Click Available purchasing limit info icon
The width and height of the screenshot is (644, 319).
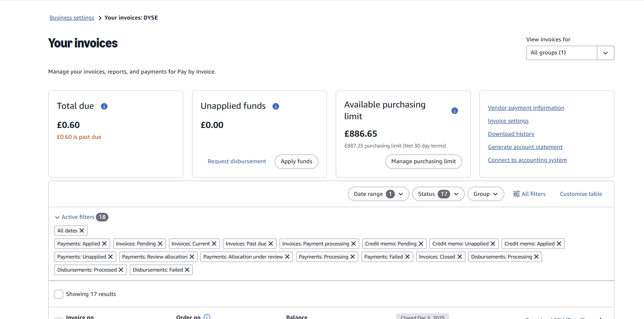click(455, 111)
